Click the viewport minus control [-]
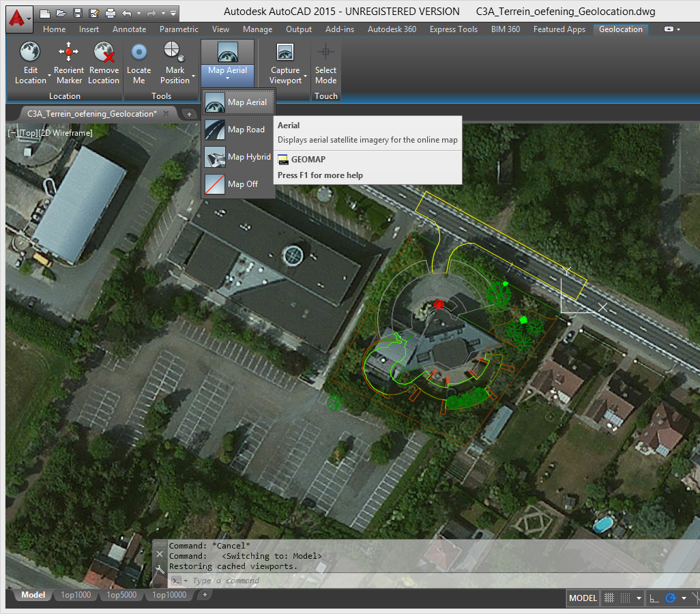The image size is (700, 614). tap(13, 133)
